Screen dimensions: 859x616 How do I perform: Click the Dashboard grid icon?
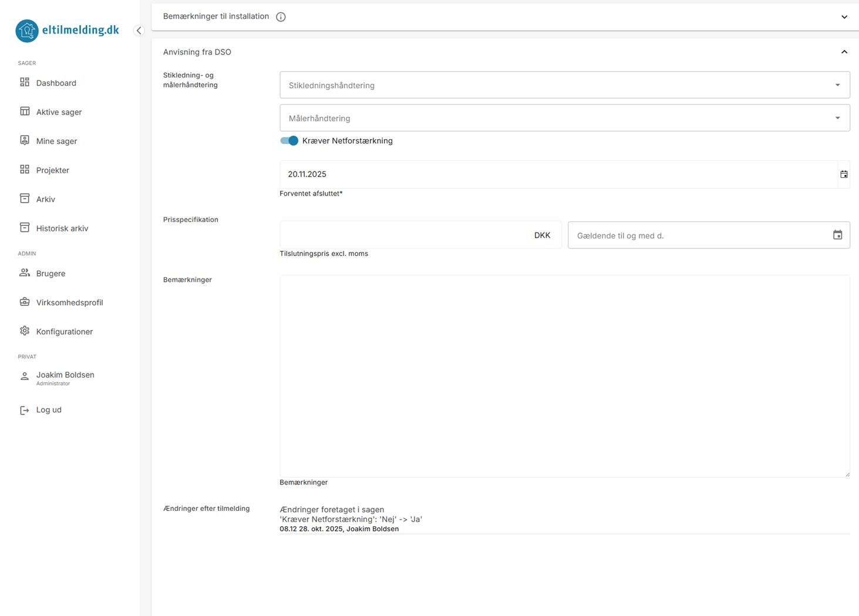point(25,82)
